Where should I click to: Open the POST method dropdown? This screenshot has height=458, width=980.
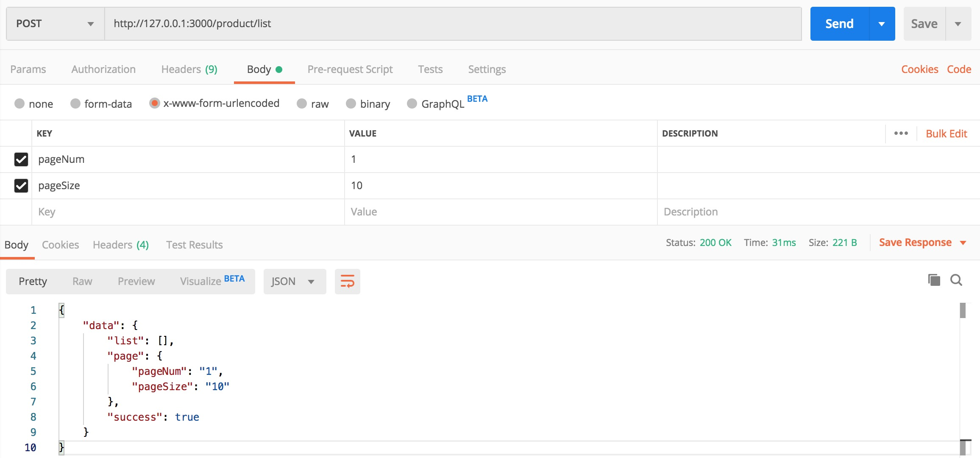pos(55,24)
